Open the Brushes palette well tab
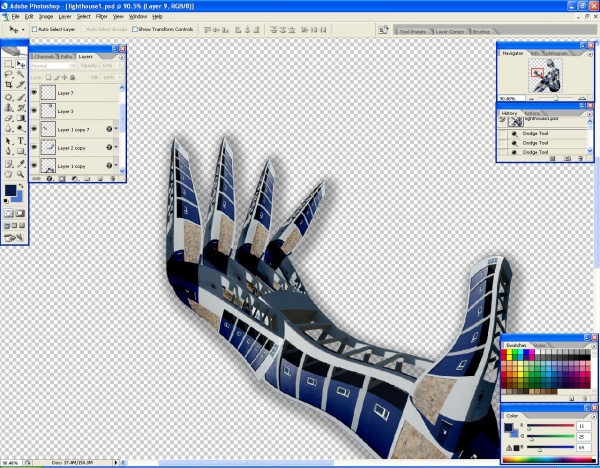The width and height of the screenshot is (600, 468). tap(481, 32)
